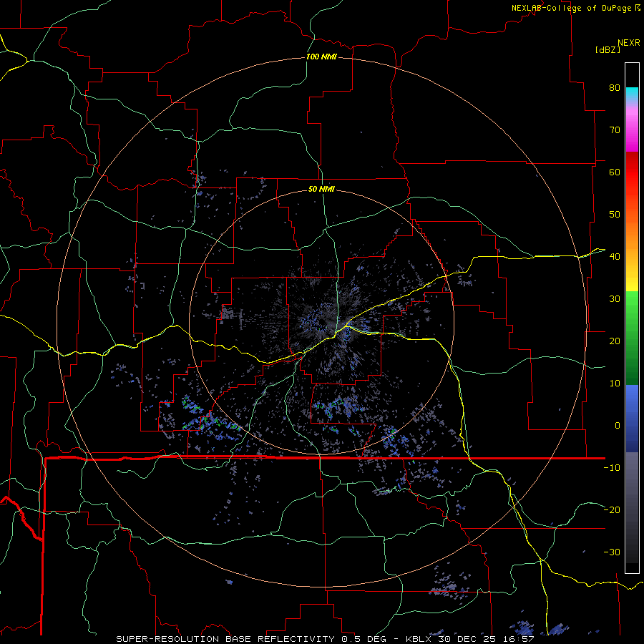The image size is (644, 644).
Task: Click the 60 dBZ scale value
Action: tap(615, 172)
